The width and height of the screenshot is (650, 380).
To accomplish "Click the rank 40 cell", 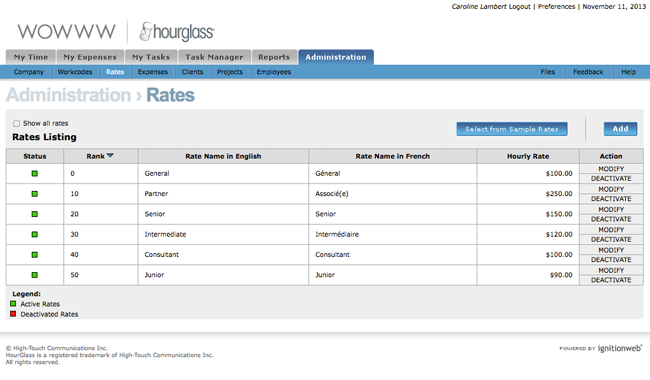I will click(101, 254).
